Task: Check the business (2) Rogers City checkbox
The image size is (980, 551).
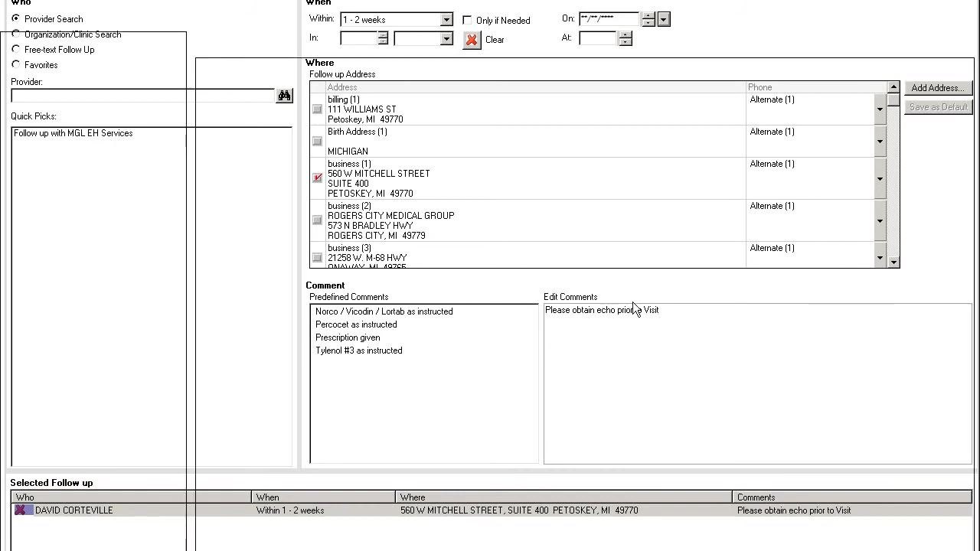Action: point(317,220)
